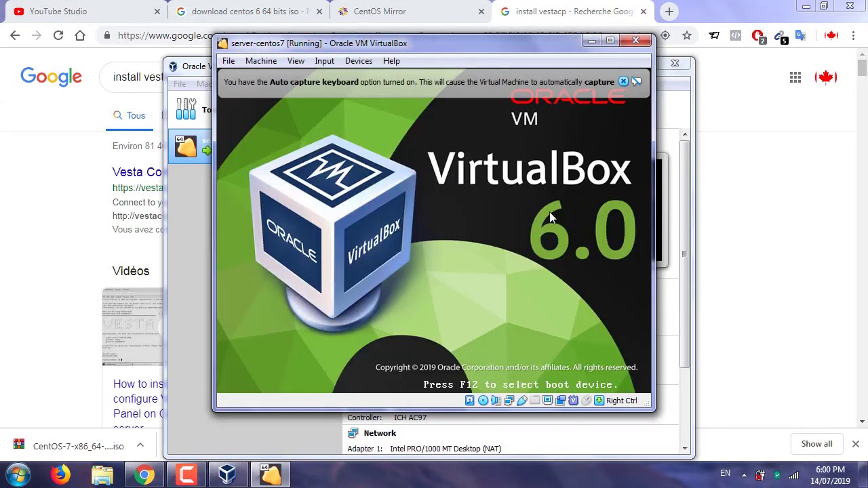Image resolution: width=868 pixels, height=488 pixels.
Task: Click the maple leaf Google account avatar
Action: [826, 77]
